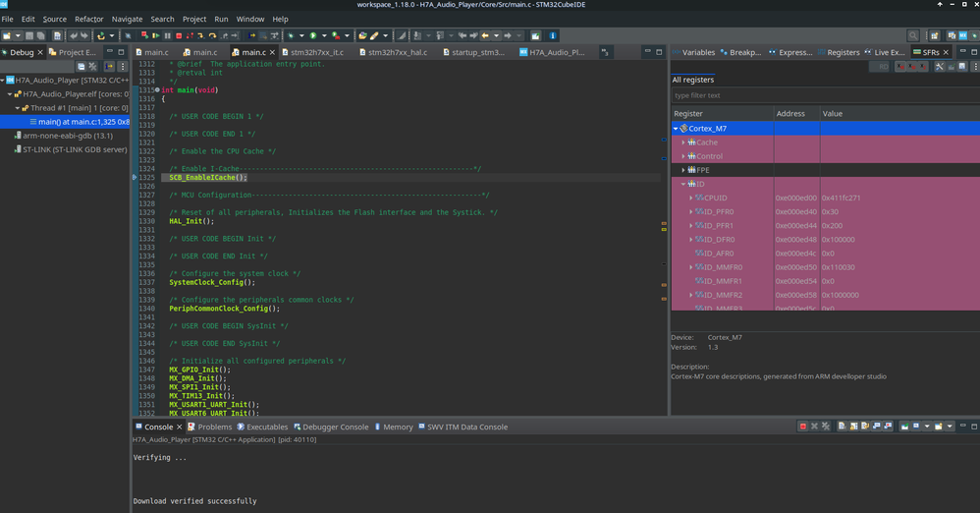Select 'arm-none-eabi-gdb (13.1)' in Debug tree
The image size is (980, 513).
68,136
